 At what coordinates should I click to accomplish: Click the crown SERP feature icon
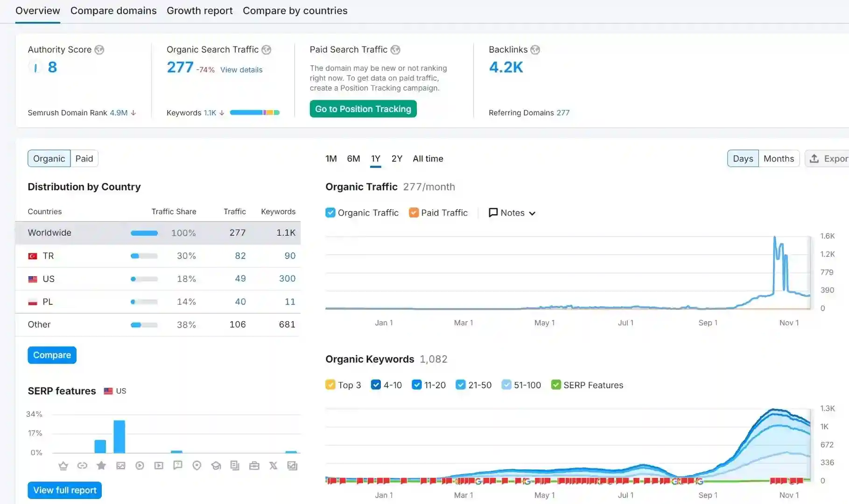63,466
